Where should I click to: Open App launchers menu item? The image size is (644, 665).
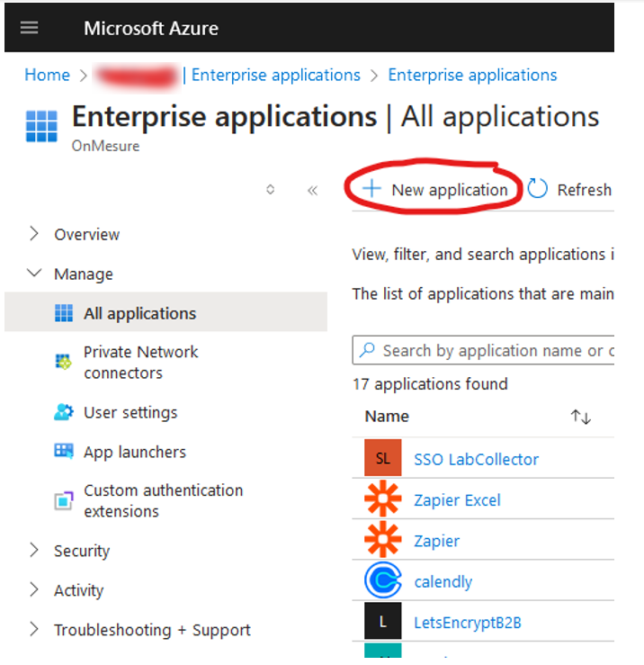(135, 452)
